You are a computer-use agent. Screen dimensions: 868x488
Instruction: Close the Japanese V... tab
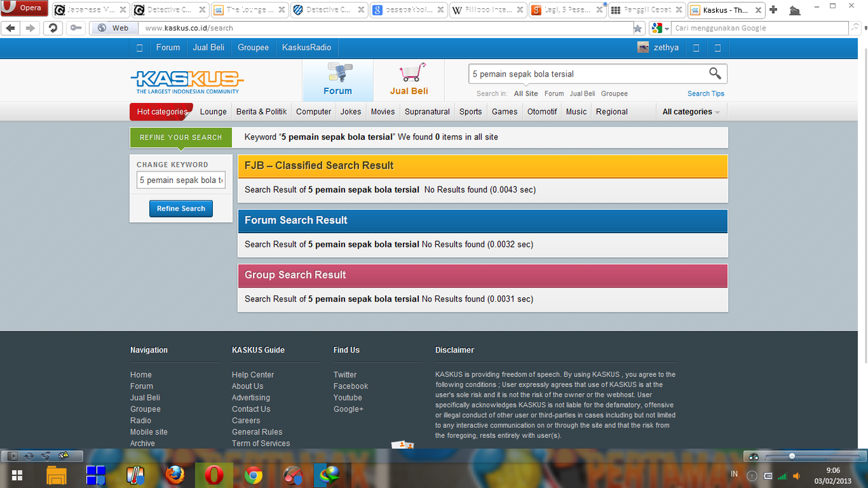point(122,10)
